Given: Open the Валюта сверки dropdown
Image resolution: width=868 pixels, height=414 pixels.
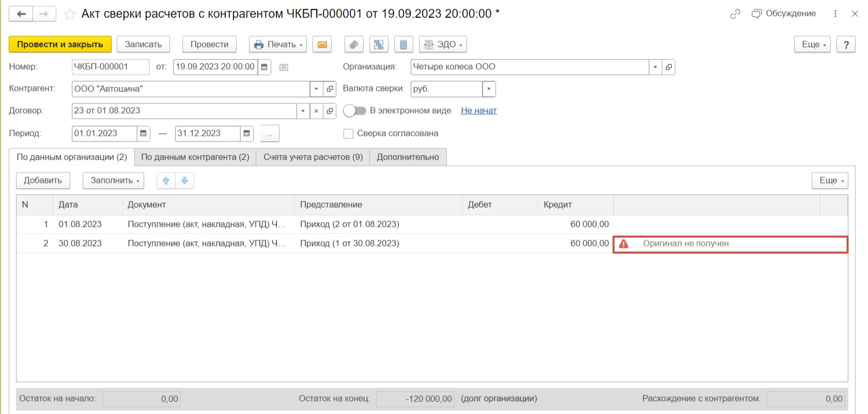Looking at the screenshot, I should pos(489,89).
